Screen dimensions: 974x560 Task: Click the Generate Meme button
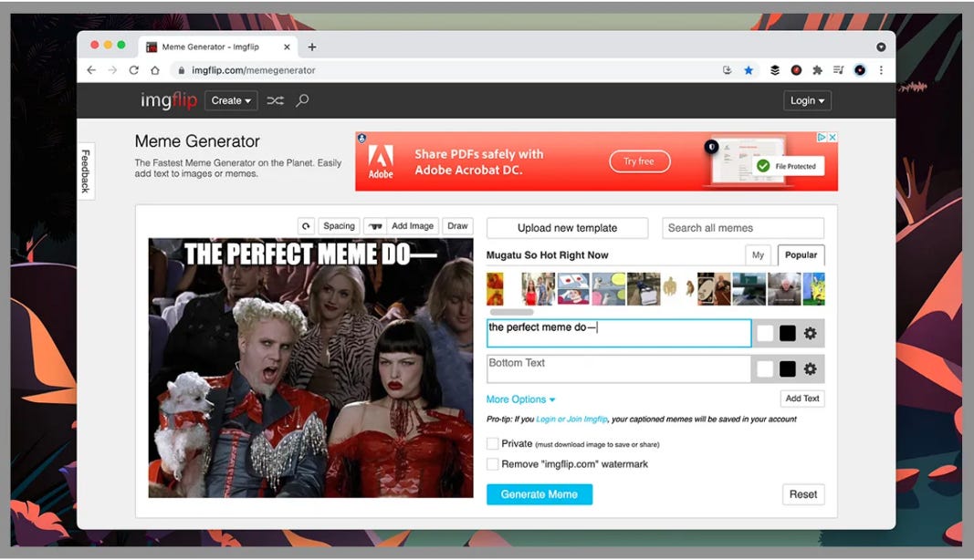pyautogui.click(x=539, y=494)
